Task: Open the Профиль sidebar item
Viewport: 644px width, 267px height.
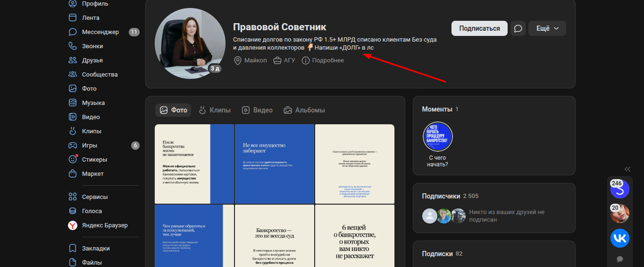Action: point(88,4)
